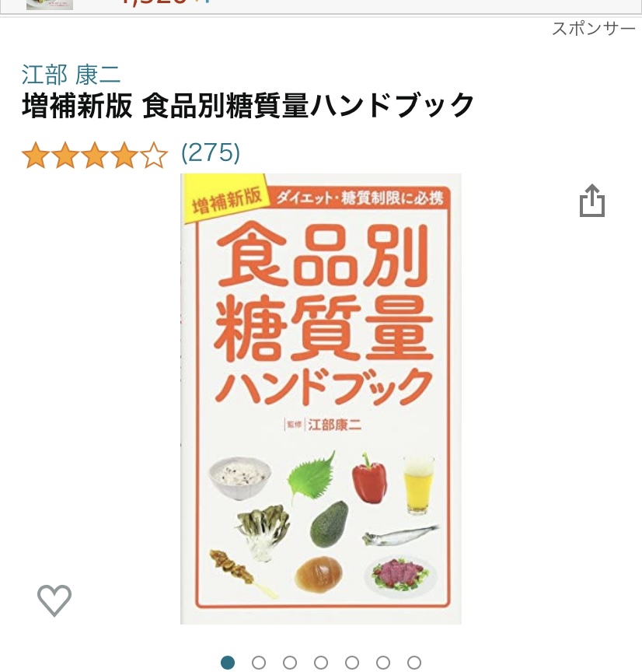
Task: Open the 275 customer reviews link
Action: tap(211, 152)
